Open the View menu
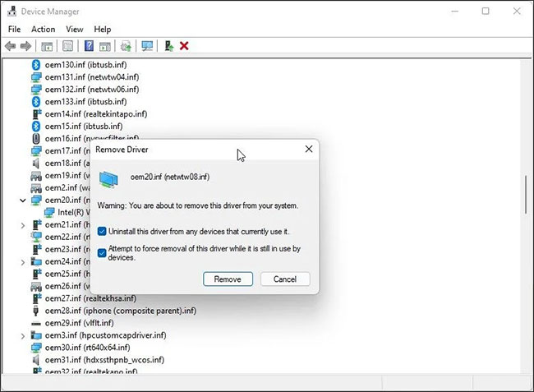This screenshot has width=534, height=392. pyautogui.click(x=75, y=30)
